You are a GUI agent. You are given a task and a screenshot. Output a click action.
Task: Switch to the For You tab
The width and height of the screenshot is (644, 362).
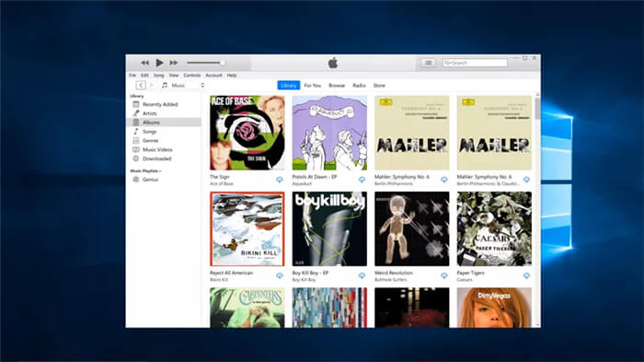pyautogui.click(x=313, y=85)
